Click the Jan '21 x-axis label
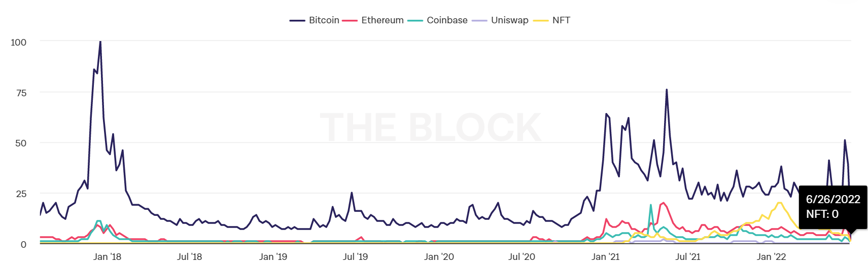The width and height of the screenshot is (868, 265). click(x=605, y=257)
